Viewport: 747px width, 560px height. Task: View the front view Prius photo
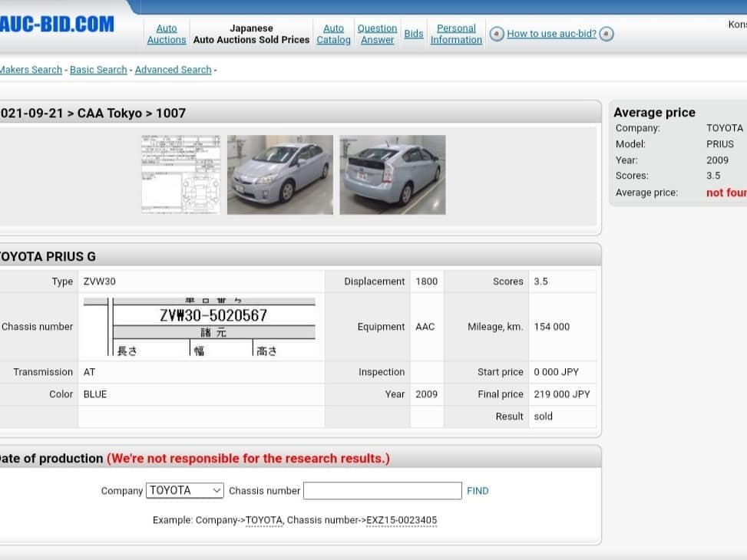click(x=280, y=175)
